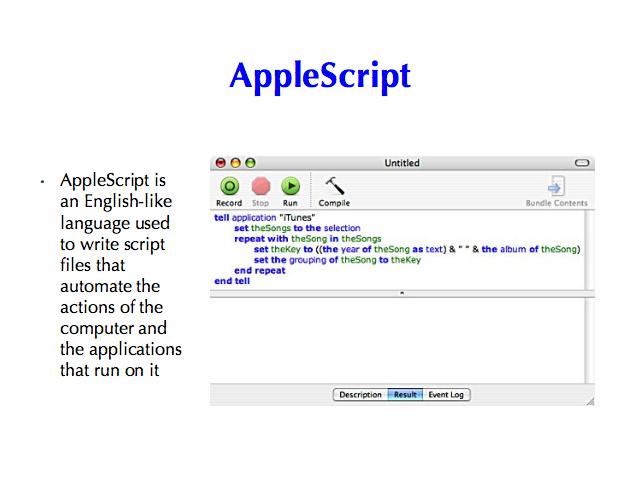Screen dimensions: 640x480
Task: Click the split pane divider handle
Action: click(402, 293)
